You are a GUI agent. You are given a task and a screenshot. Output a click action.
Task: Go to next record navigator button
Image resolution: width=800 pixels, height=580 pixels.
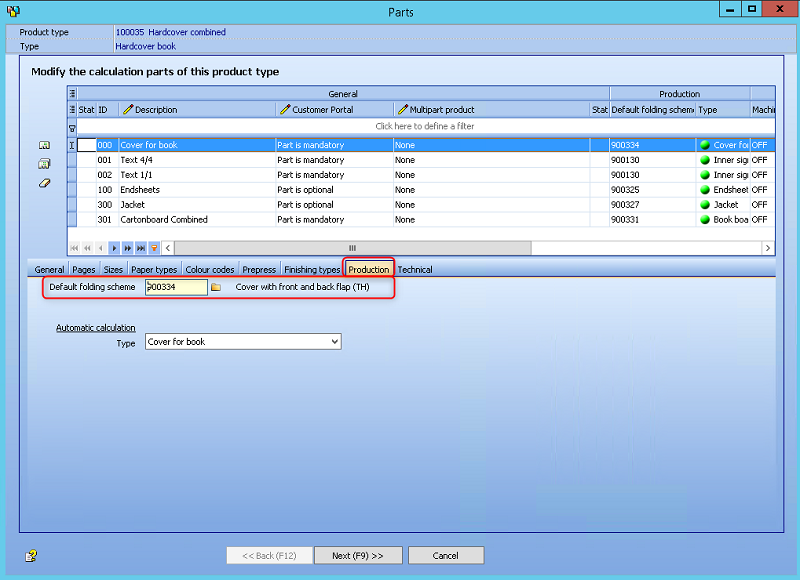pos(114,248)
